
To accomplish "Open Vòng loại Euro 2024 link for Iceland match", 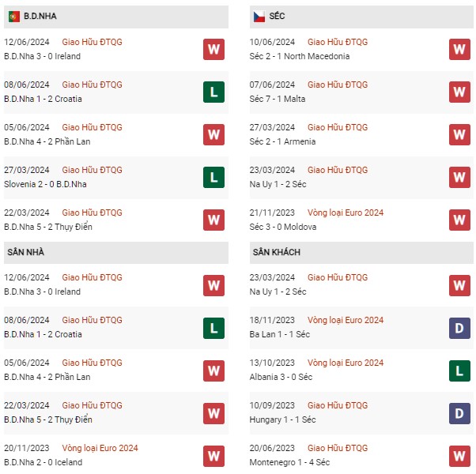I will pos(100,448).
